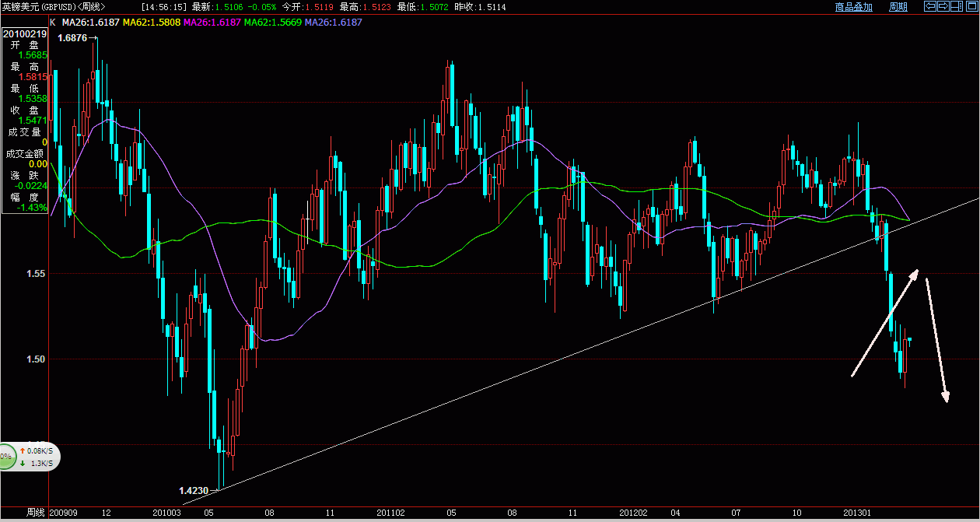Click the 200909 date axis label

click(63, 513)
